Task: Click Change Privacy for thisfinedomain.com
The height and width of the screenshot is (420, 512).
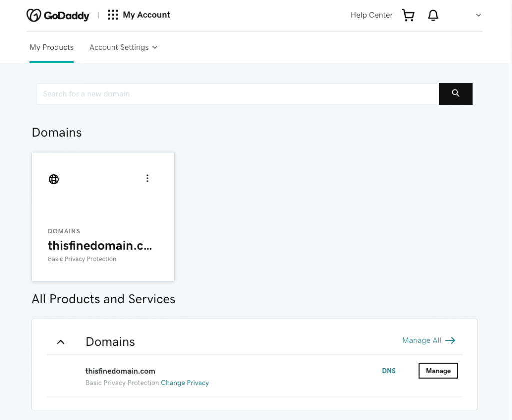Action: (185, 383)
